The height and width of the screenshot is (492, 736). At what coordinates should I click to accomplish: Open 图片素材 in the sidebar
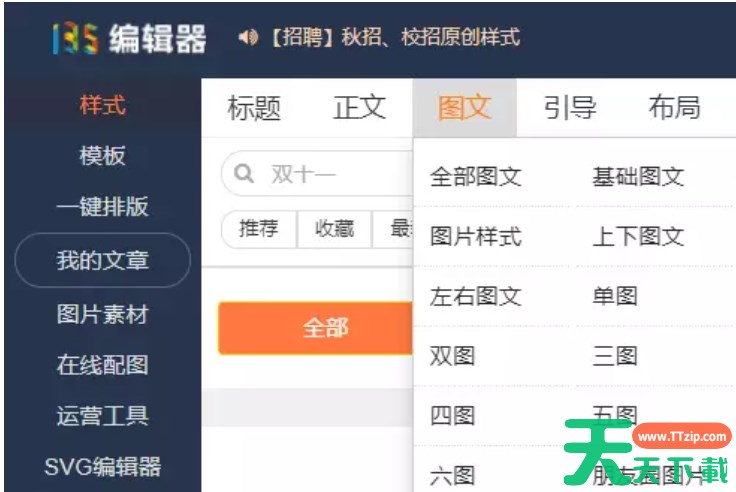tap(102, 314)
